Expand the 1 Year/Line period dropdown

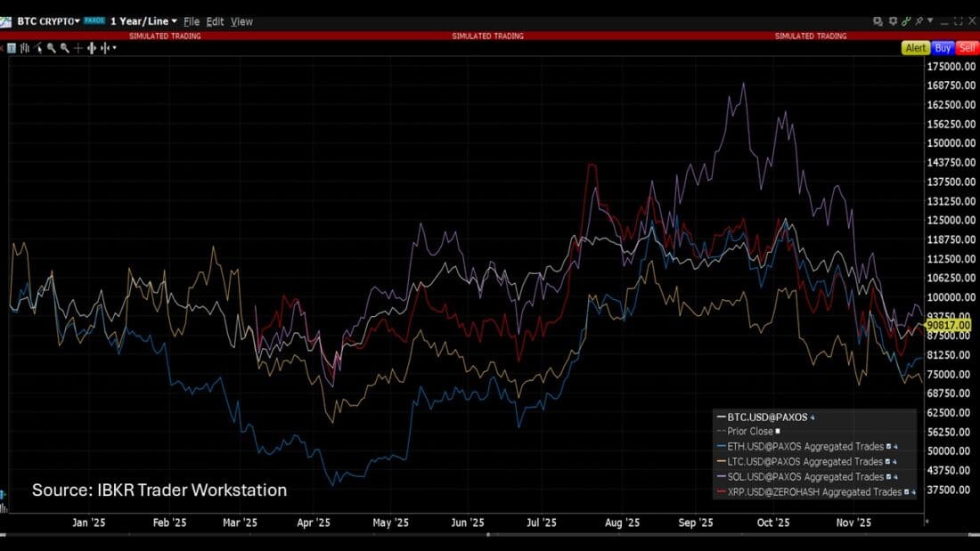tap(174, 20)
